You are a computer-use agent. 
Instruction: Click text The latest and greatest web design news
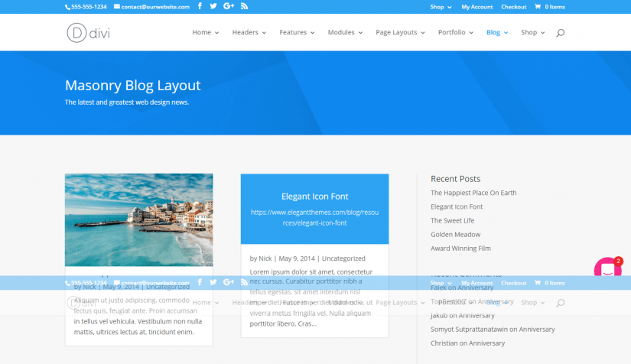(127, 102)
